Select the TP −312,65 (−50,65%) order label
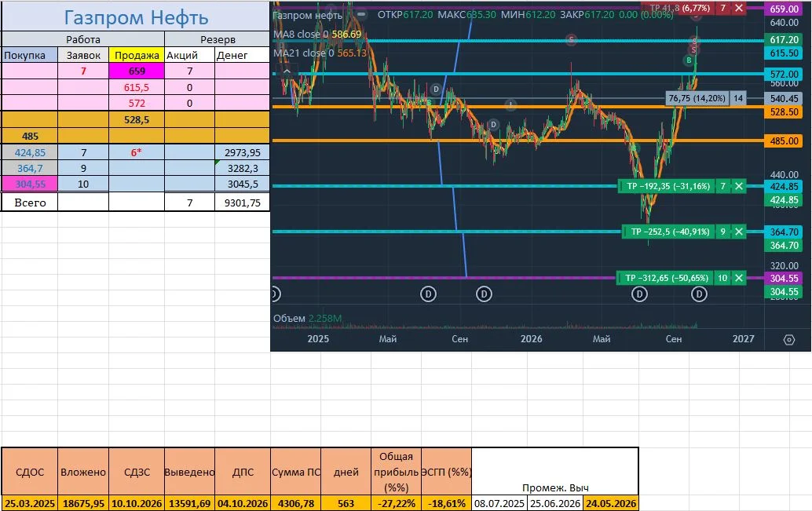Image resolution: width=812 pixels, height=511 pixels. (667, 278)
